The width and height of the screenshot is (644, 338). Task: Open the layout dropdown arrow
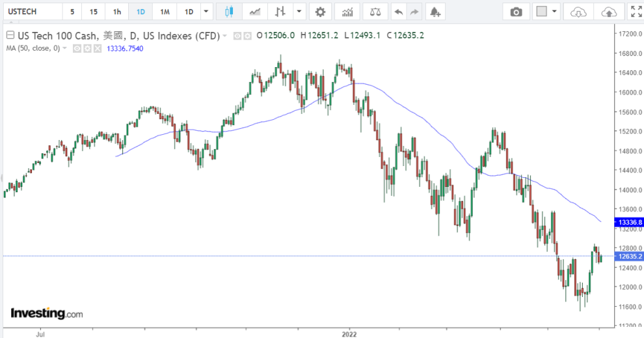tap(554, 12)
